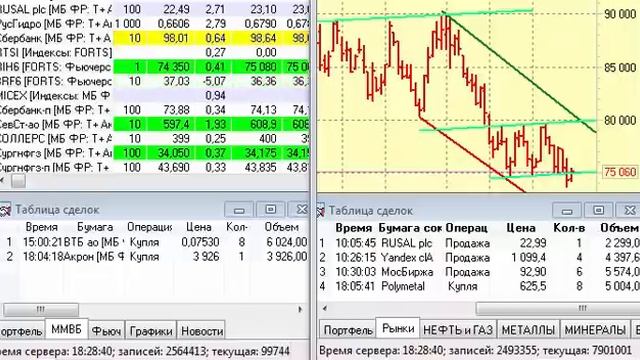Select the 10:26:15 Yandex clA deal row
This screenshot has height=360, width=640.
pyautogui.click(x=478, y=258)
